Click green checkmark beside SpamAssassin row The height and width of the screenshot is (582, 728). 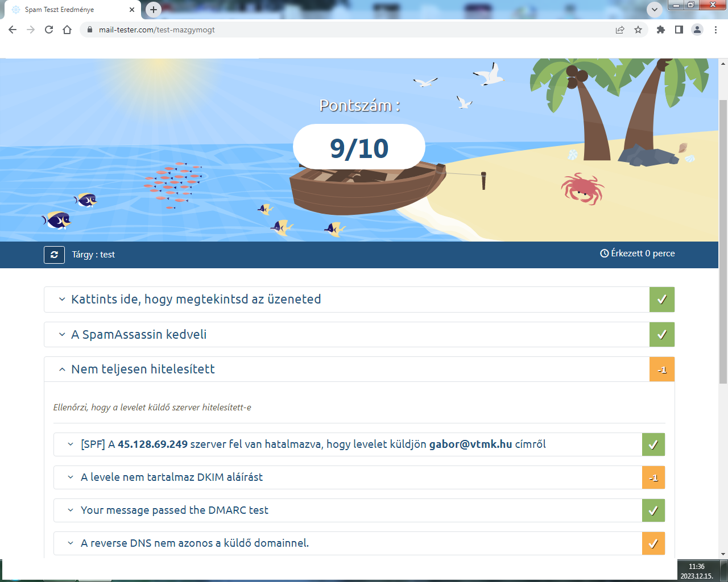click(x=662, y=335)
